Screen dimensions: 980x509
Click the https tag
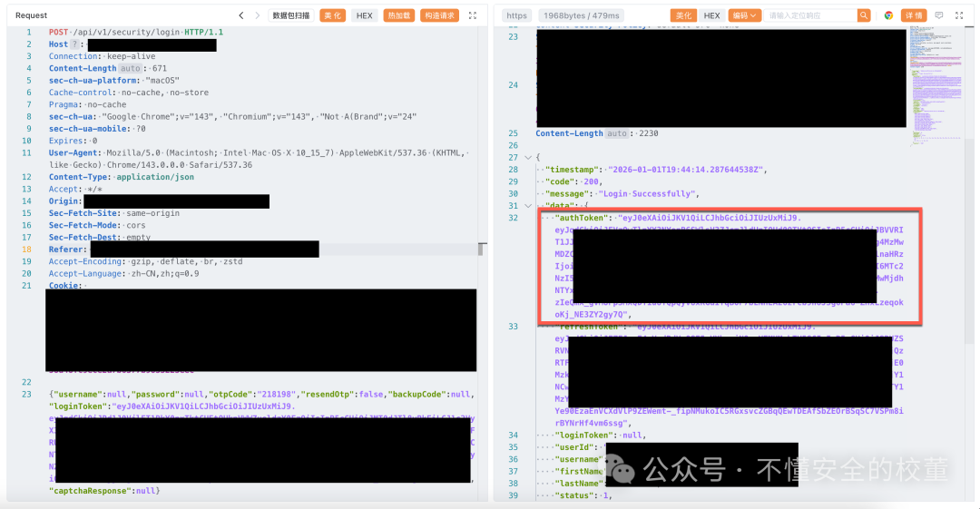[x=517, y=15]
